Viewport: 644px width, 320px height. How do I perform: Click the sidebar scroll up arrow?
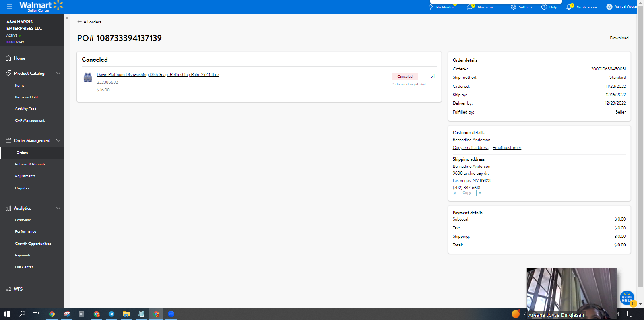(67, 18)
